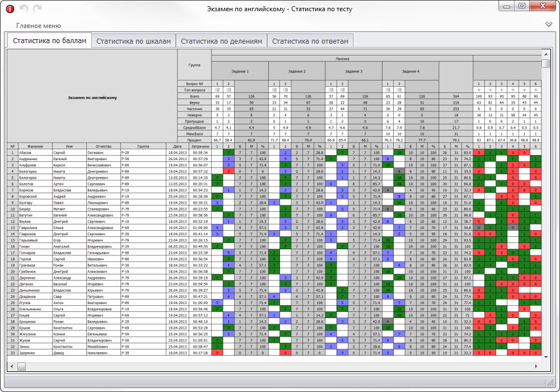Select the Статистика по ответам tab
Screen dimensions: 560x392
click(x=310, y=41)
